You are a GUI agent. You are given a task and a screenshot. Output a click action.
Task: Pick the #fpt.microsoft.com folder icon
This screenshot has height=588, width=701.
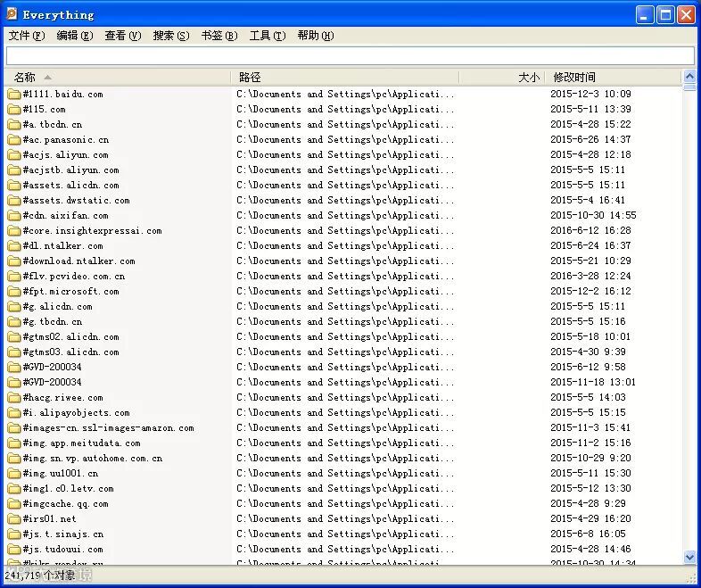point(14,292)
